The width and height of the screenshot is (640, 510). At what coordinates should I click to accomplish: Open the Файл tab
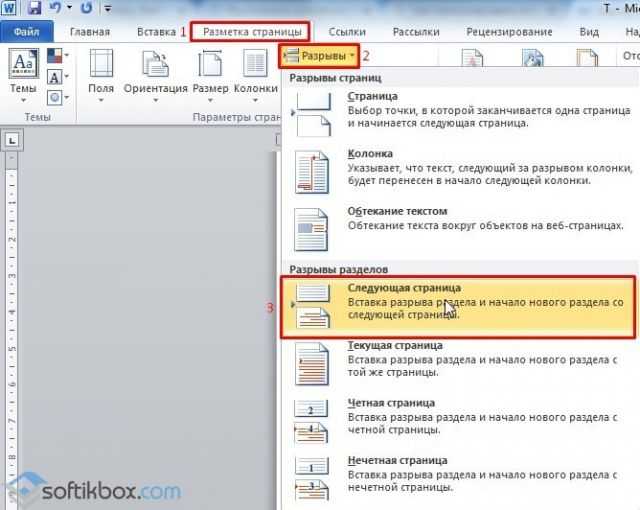click(x=27, y=32)
